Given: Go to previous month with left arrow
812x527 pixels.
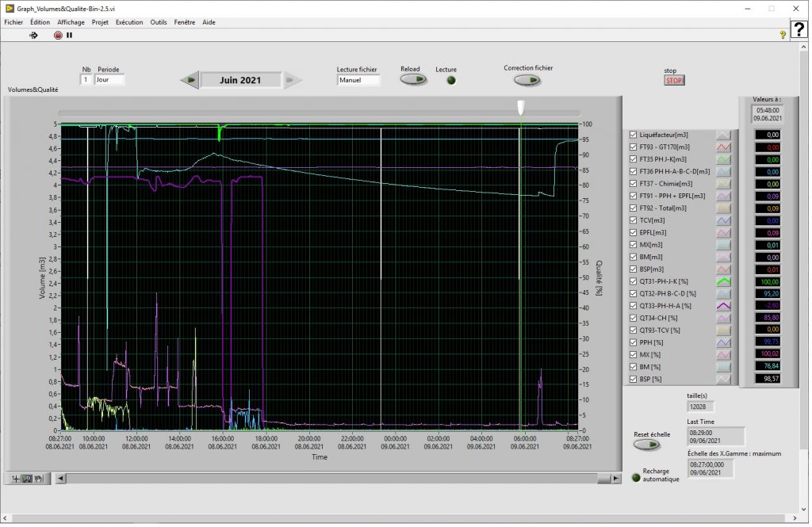Looking at the screenshot, I should pyautogui.click(x=189, y=80).
